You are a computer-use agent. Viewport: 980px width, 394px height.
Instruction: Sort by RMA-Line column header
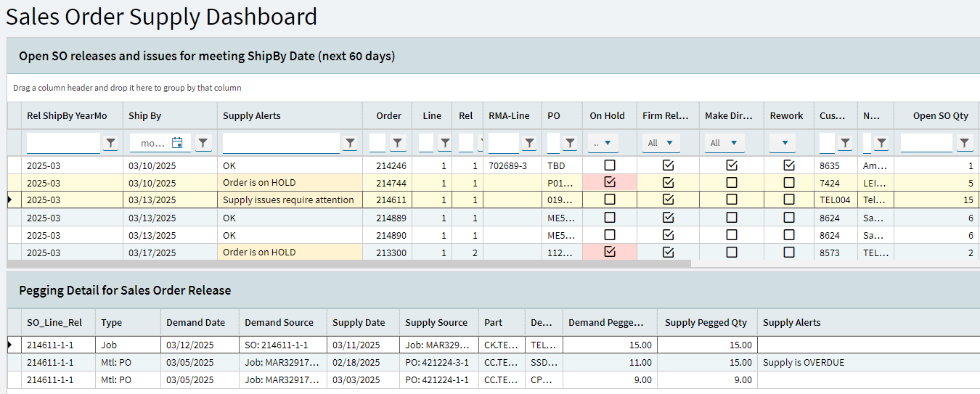click(509, 115)
